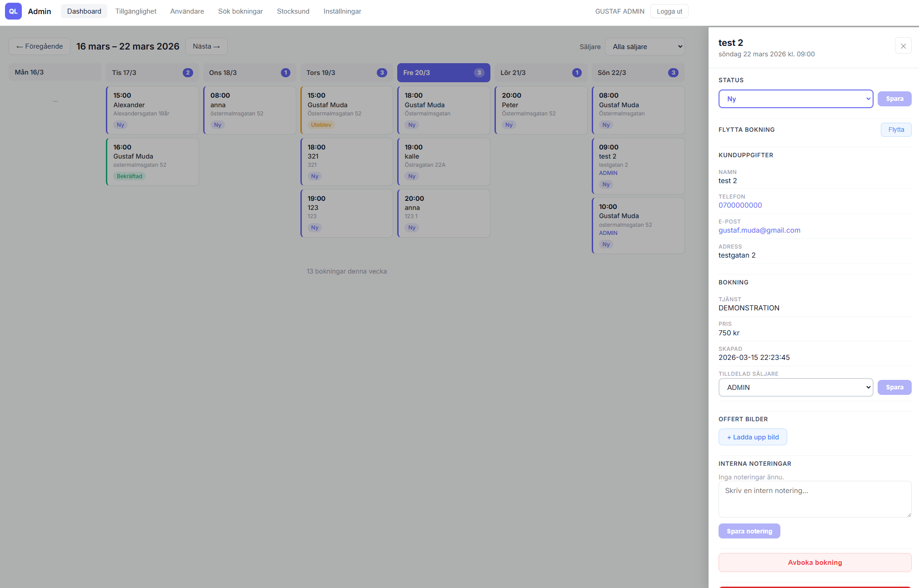The image size is (919, 588).
Task: Expand the Alla säljare filter dropdown
Action: tap(644, 47)
